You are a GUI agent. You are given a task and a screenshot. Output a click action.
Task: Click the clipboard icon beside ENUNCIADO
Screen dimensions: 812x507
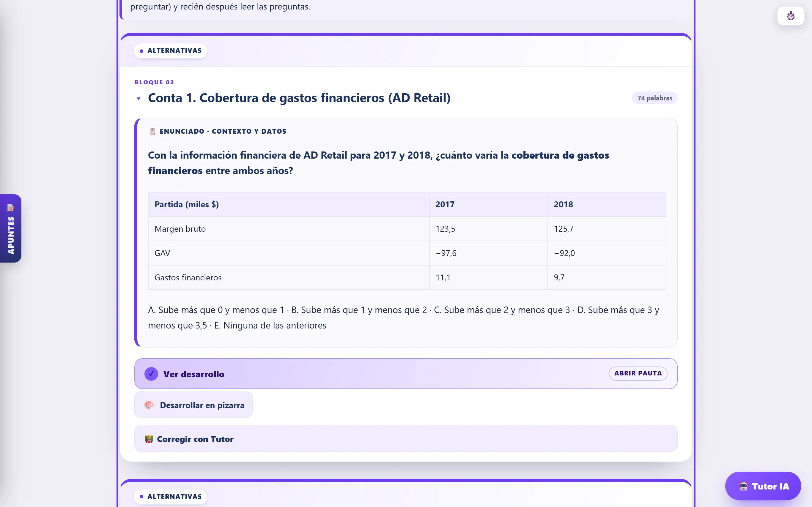pos(152,131)
